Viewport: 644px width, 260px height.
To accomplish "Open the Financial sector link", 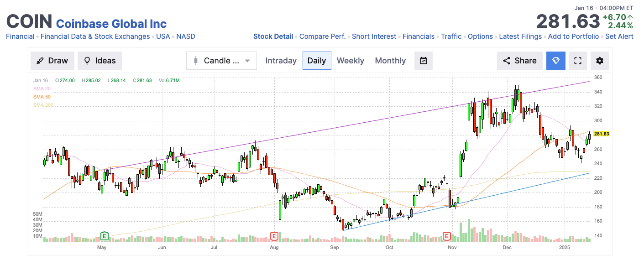I will 20,36.
